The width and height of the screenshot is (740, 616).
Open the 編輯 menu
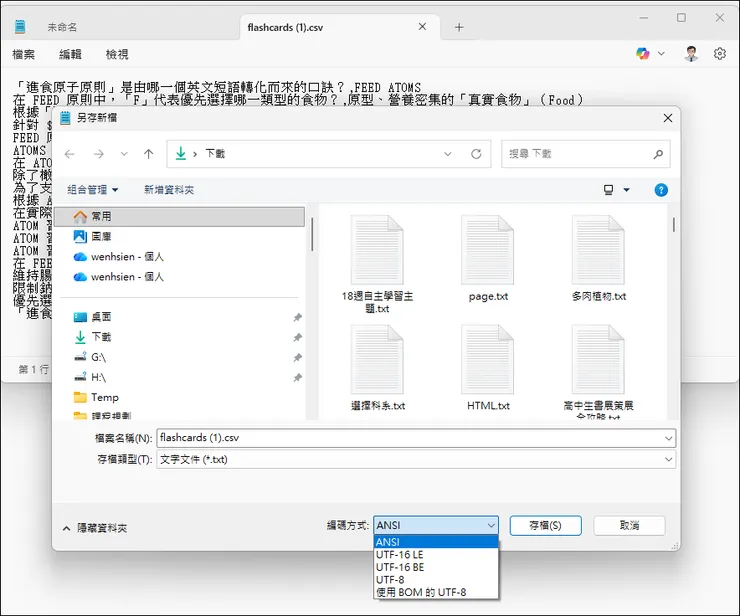(70, 54)
